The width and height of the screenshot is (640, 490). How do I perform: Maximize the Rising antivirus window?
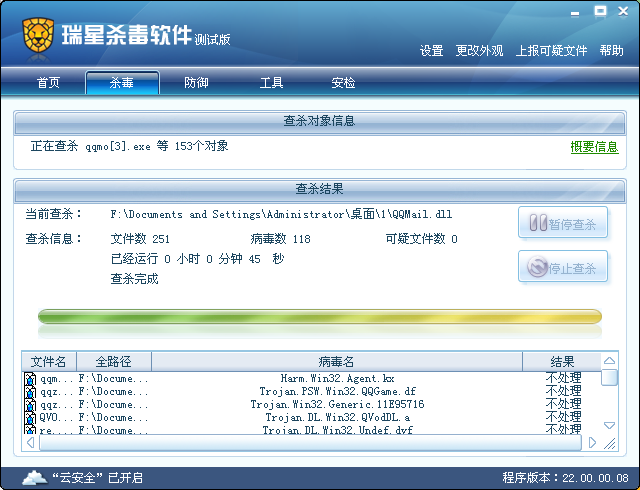point(600,11)
